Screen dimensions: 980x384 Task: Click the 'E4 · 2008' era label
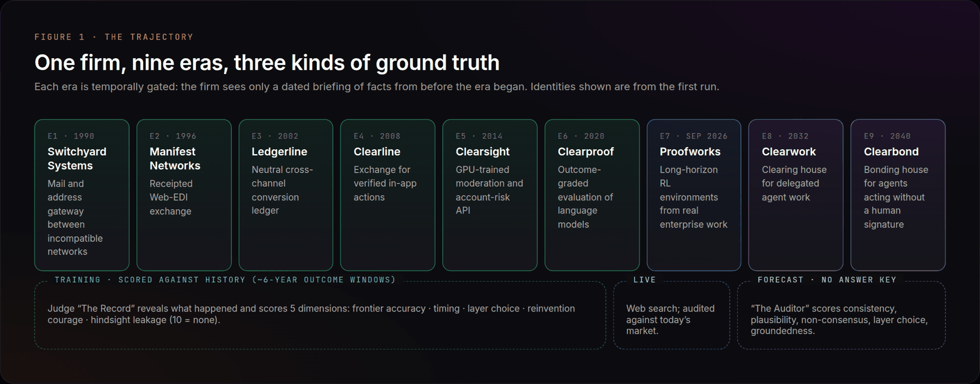point(377,136)
